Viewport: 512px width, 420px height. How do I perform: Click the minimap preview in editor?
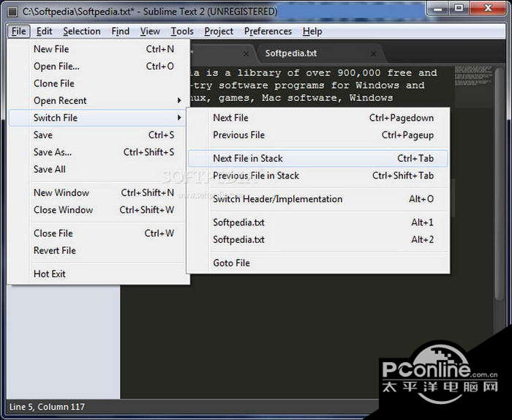click(473, 76)
